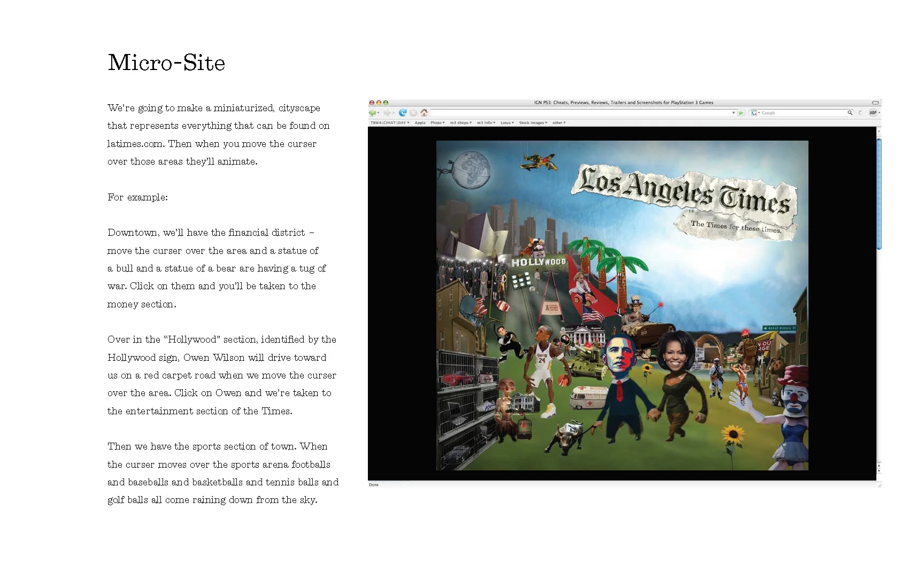The image size is (909, 588).
Task: Click the 'Done' status bar text
Action: click(374, 485)
